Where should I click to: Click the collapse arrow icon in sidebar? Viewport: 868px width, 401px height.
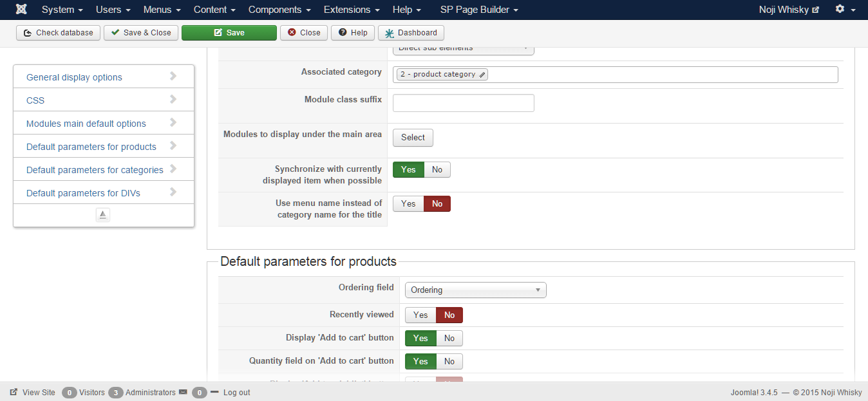coord(103,215)
